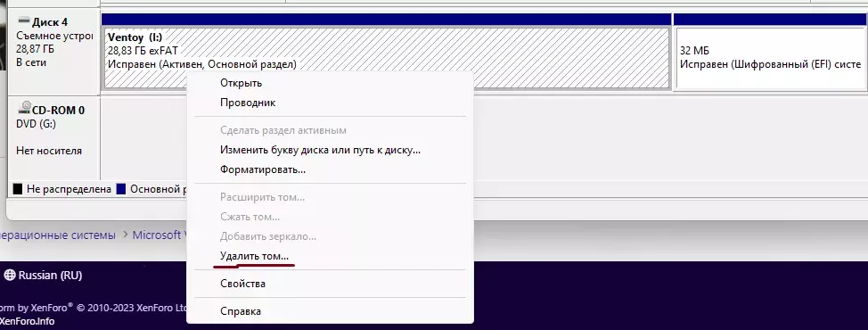Click the Диск 4 disk icon
868x330 pixels.
pos(24,21)
